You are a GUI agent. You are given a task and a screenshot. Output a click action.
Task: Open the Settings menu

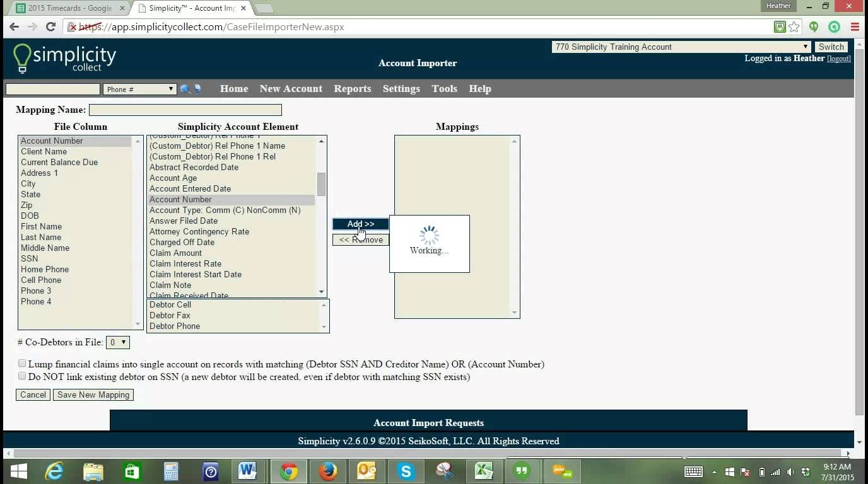(x=401, y=89)
